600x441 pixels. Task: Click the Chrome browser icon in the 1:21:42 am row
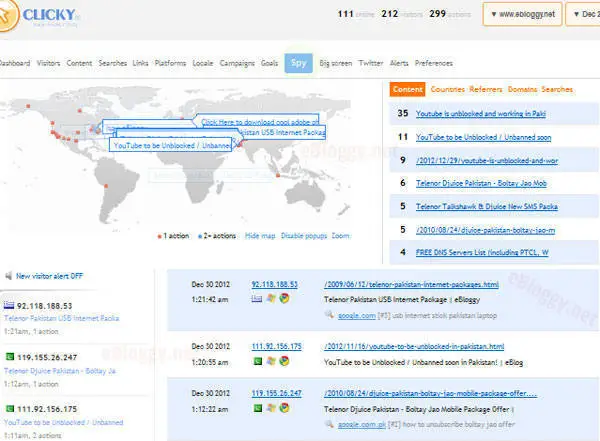[284, 298]
